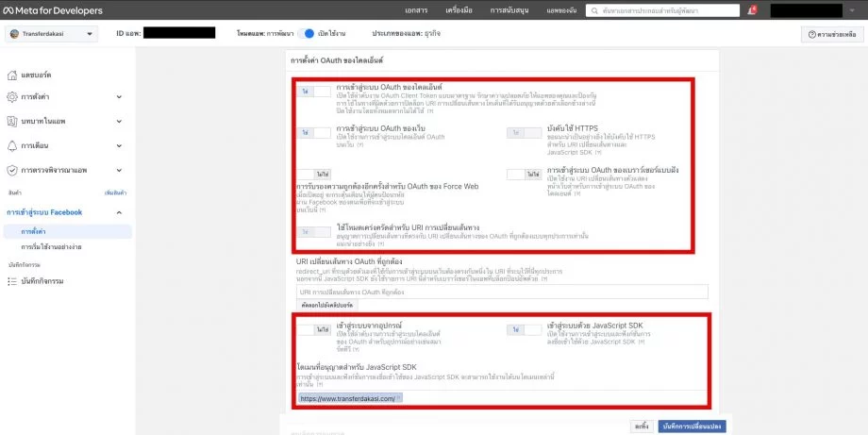Toggle Login with JavaScript SDK switch
This screenshot has height=435, width=868.
click(x=525, y=330)
